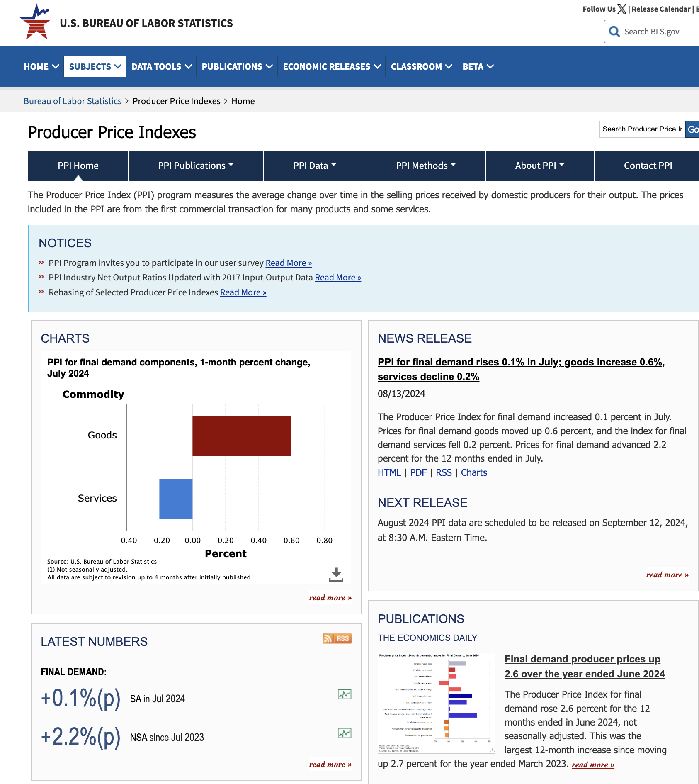Open the Latest Numbers RSS feed icon

tap(337, 638)
